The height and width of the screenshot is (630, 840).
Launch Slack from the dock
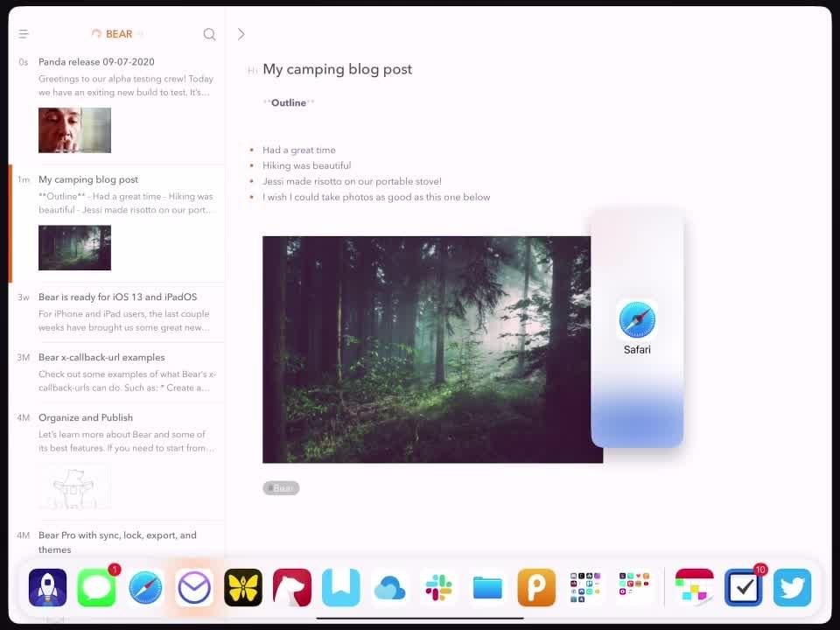pos(438,588)
